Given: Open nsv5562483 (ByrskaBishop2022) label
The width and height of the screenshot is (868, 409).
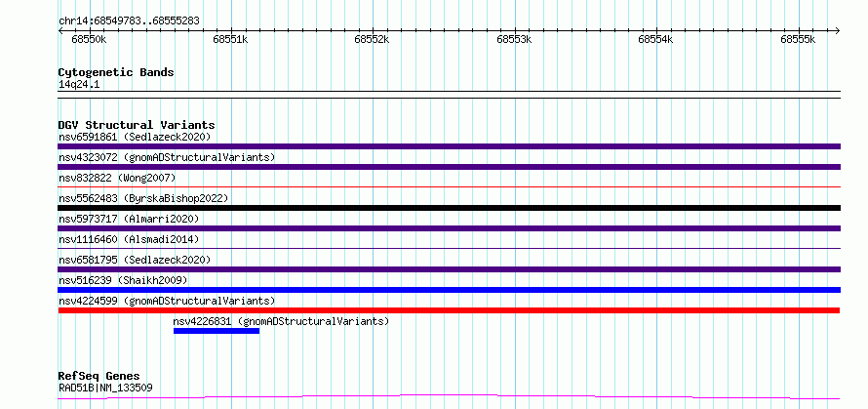Looking at the screenshot, I should 142,198.
